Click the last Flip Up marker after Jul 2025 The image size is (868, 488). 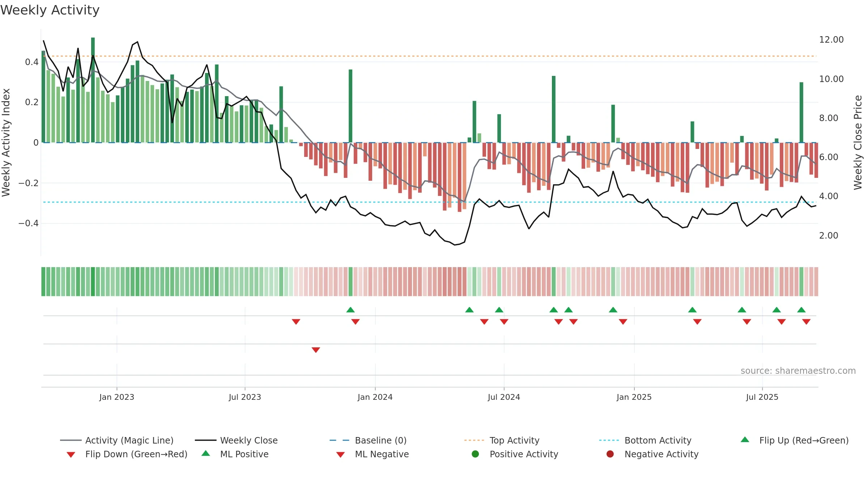click(801, 310)
